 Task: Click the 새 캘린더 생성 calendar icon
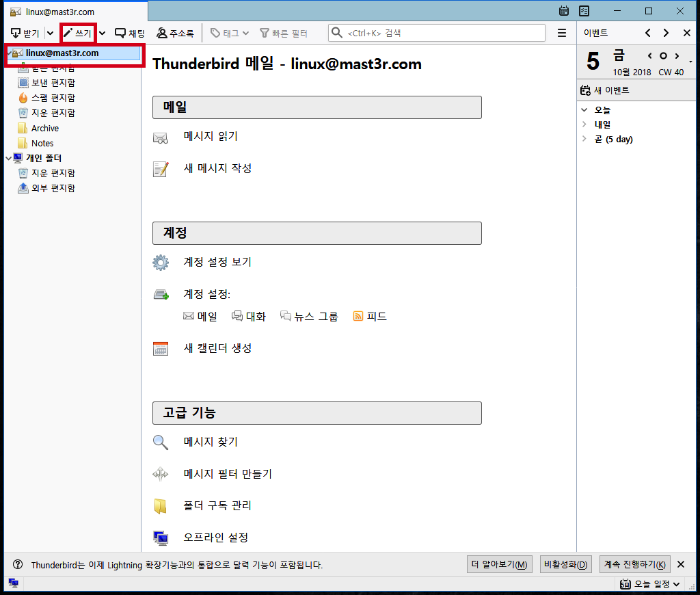(x=161, y=348)
